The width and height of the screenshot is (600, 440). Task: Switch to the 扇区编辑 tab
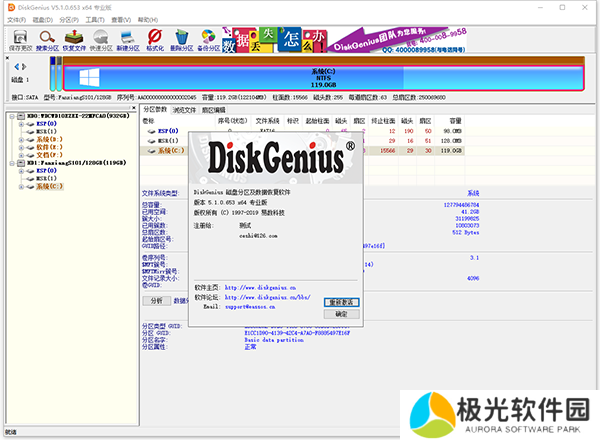click(x=214, y=109)
